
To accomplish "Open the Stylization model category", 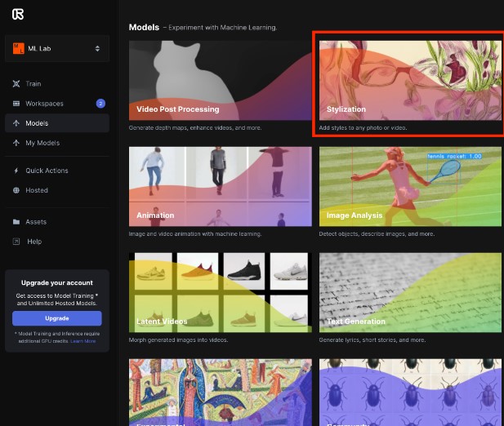I will 410,80.
